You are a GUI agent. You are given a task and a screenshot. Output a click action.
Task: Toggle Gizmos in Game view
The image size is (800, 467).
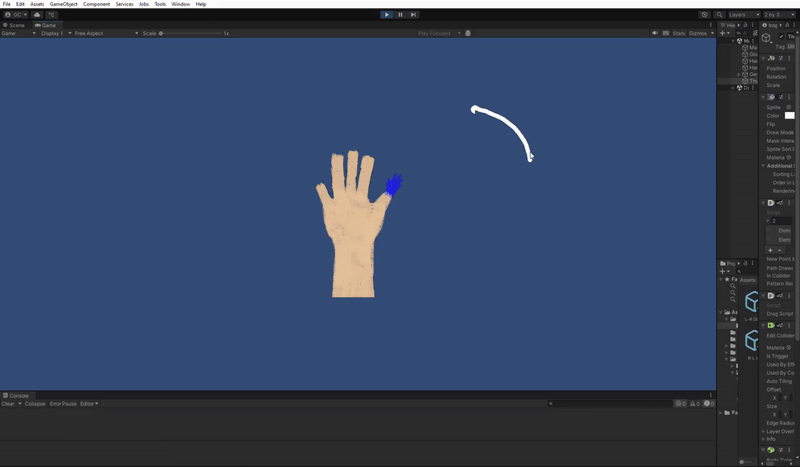[697, 33]
